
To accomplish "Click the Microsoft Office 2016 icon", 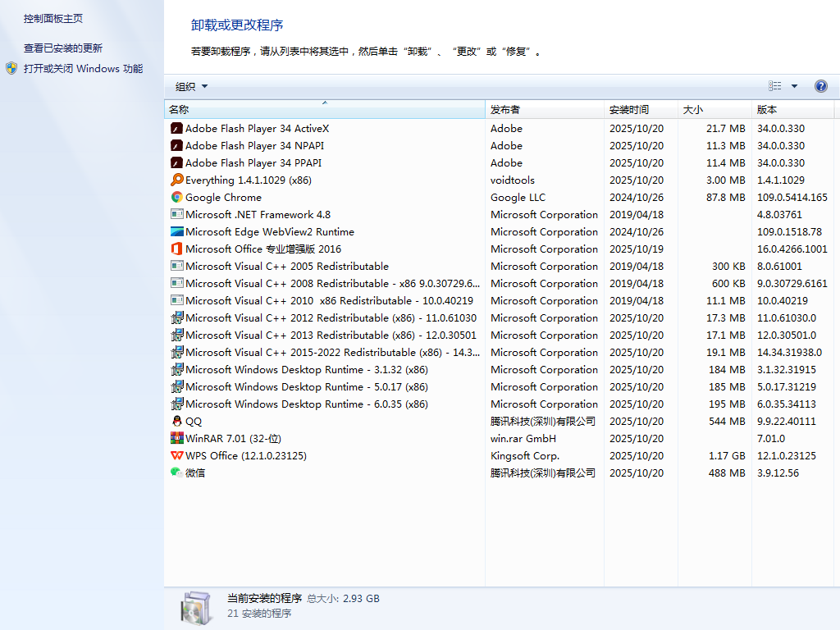I will click(x=176, y=249).
